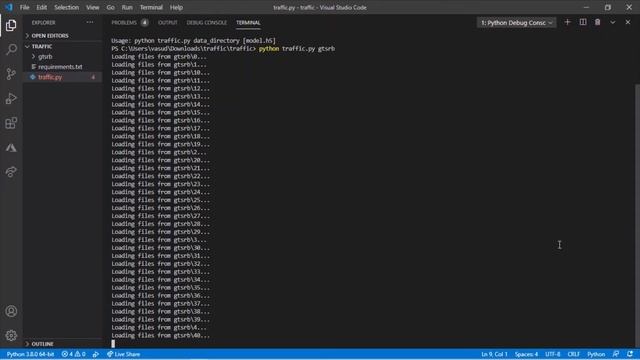640x360 pixels.
Task: Switch to the OUTPUT tab
Action: (x=168, y=23)
